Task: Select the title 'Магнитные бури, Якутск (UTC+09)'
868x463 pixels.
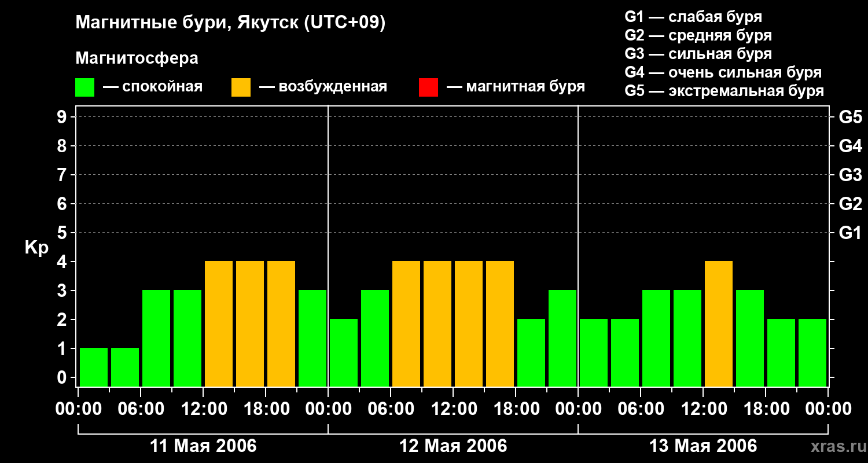Action: click(x=230, y=23)
